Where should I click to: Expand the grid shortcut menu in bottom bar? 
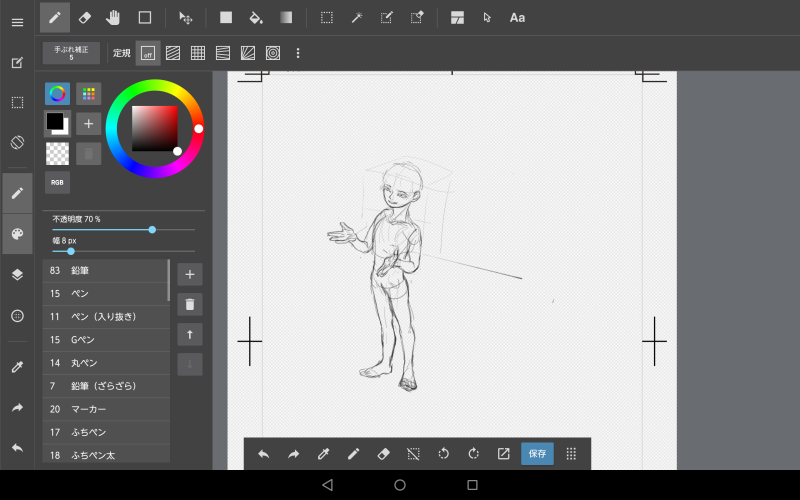(x=571, y=453)
